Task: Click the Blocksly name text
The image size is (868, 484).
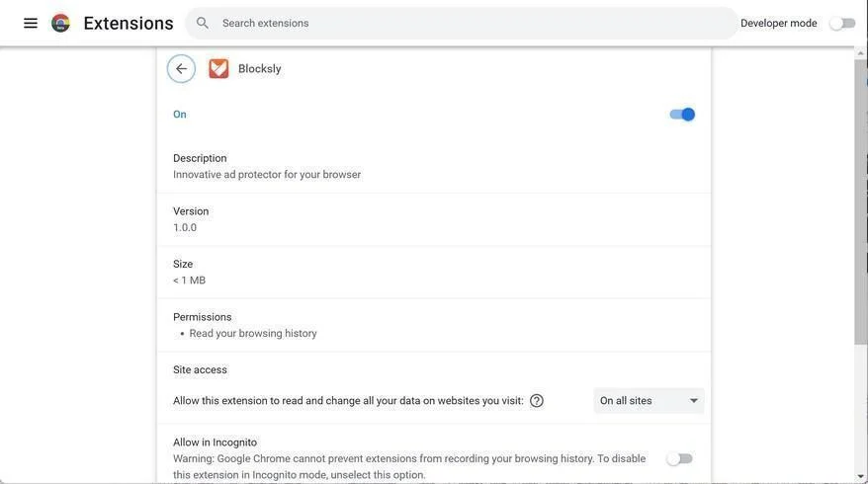Action: coord(260,68)
